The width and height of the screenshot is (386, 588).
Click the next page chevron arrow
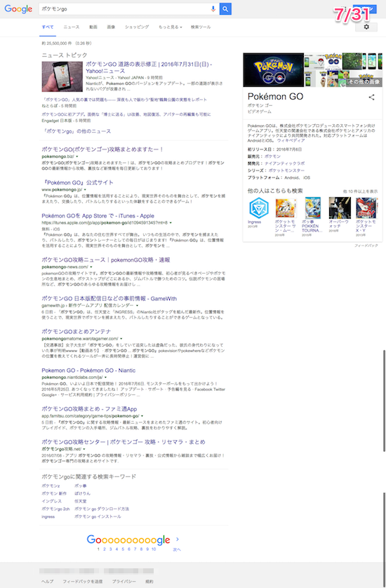coord(178,540)
